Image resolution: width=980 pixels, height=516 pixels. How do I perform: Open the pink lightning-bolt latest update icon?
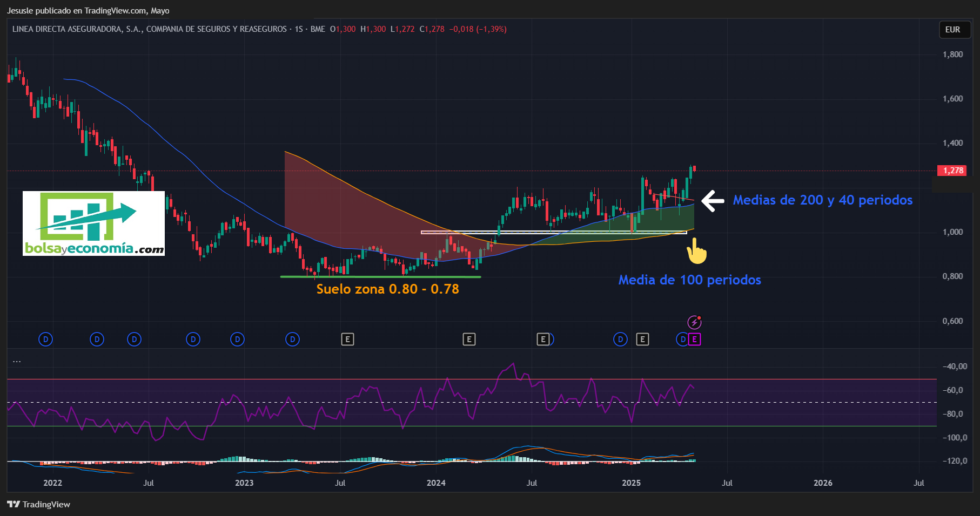click(x=694, y=322)
